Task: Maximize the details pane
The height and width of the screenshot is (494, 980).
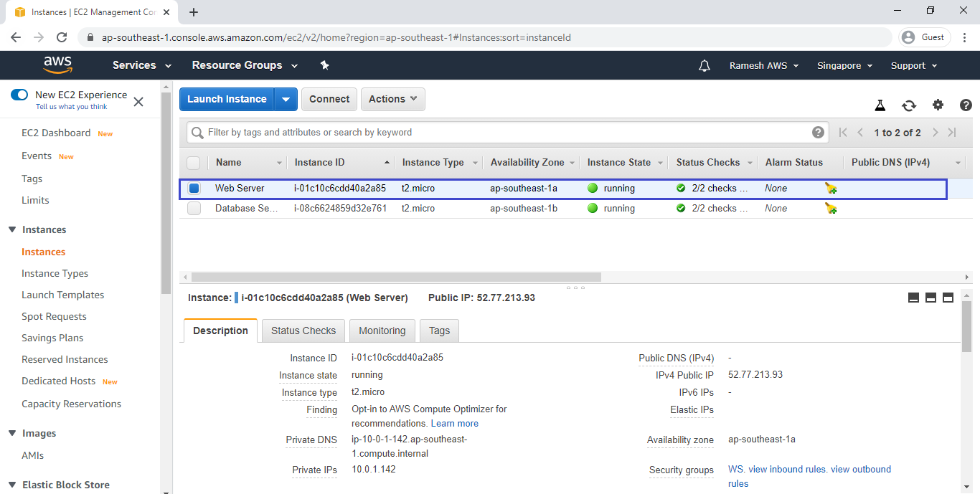Action: (x=948, y=298)
